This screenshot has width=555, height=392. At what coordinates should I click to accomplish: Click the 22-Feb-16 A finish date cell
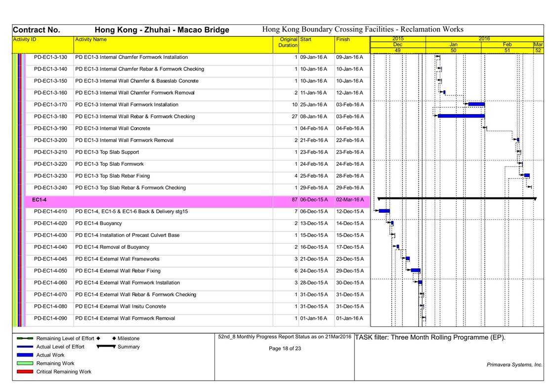350,140
